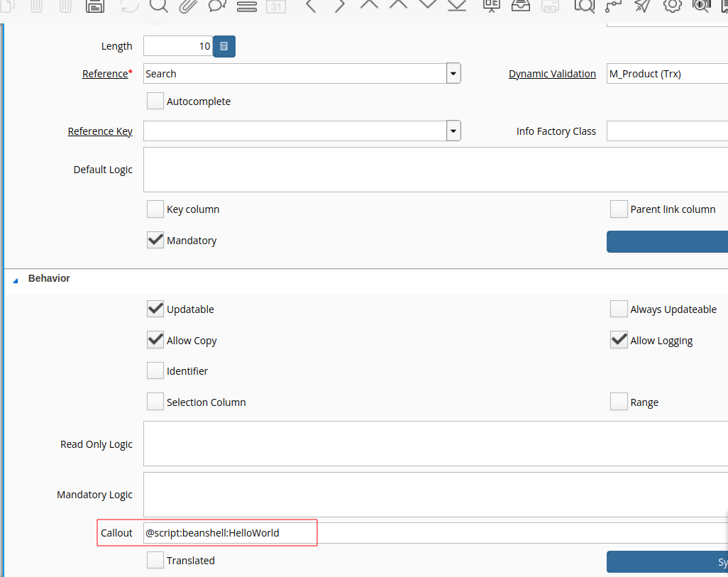This screenshot has width=728, height=577.
Task: Click the Info Factory Class input field
Action: (x=667, y=131)
